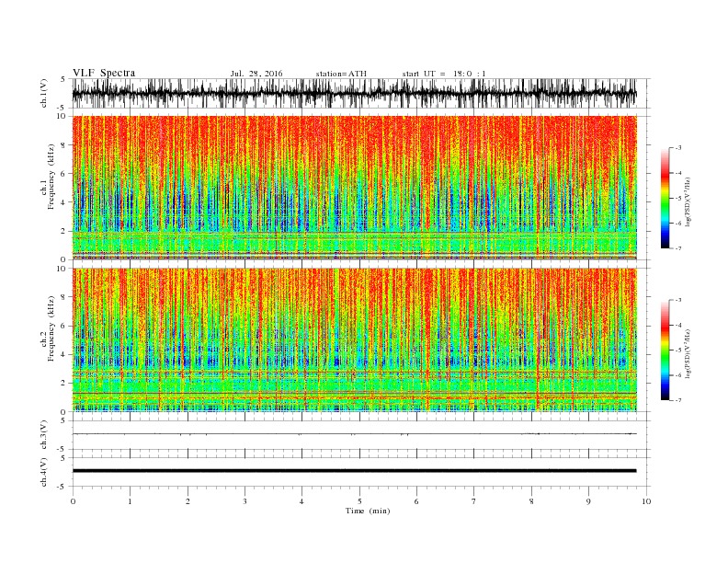728x563 pixels.
Task: Click time axis tick label "0"
Action: click(73, 501)
